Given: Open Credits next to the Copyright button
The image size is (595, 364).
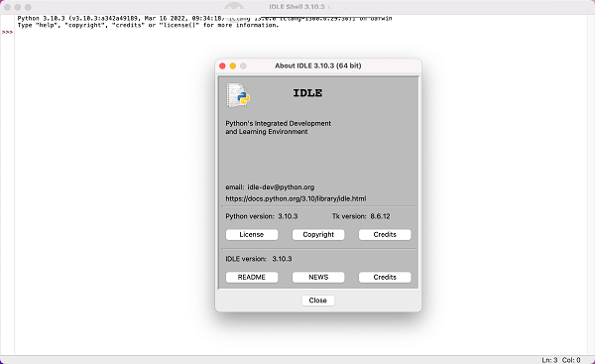Looking at the screenshot, I should pyautogui.click(x=385, y=235).
